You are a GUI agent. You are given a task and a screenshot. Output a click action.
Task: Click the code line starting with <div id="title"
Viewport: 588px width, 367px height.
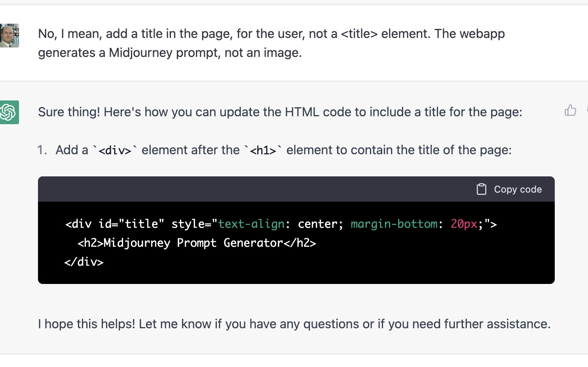click(x=281, y=224)
